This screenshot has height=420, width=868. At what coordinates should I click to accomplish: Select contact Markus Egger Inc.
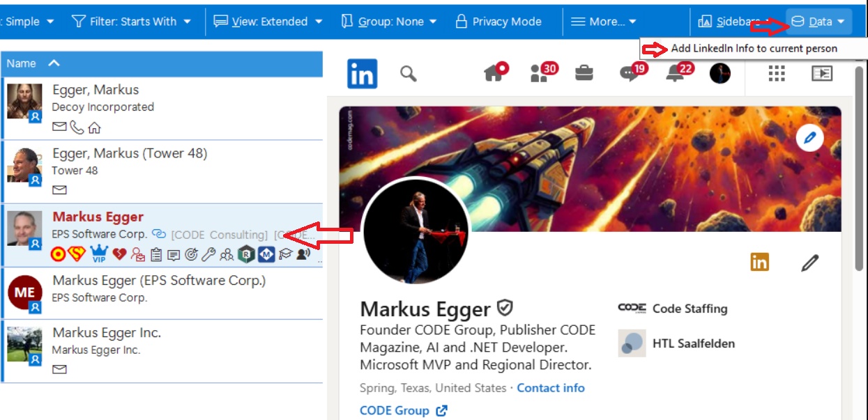tap(163, 350)
